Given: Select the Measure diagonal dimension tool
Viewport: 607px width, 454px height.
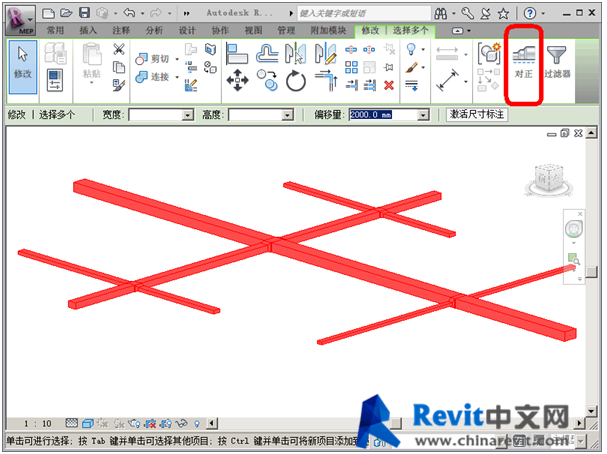Looking at the screenshot, I should click(448, 81).
